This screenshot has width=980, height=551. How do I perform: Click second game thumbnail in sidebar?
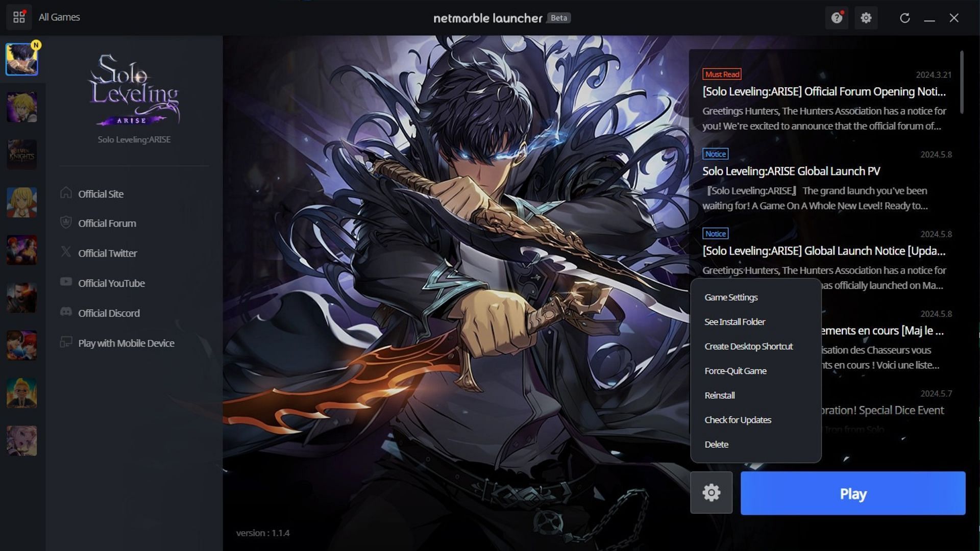21,107
